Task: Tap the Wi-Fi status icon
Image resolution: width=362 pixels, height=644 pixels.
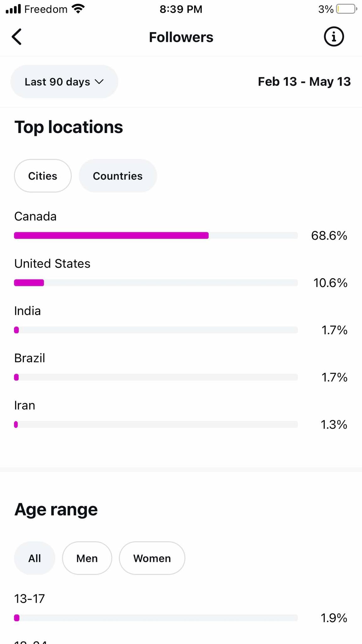Action: 78,9
